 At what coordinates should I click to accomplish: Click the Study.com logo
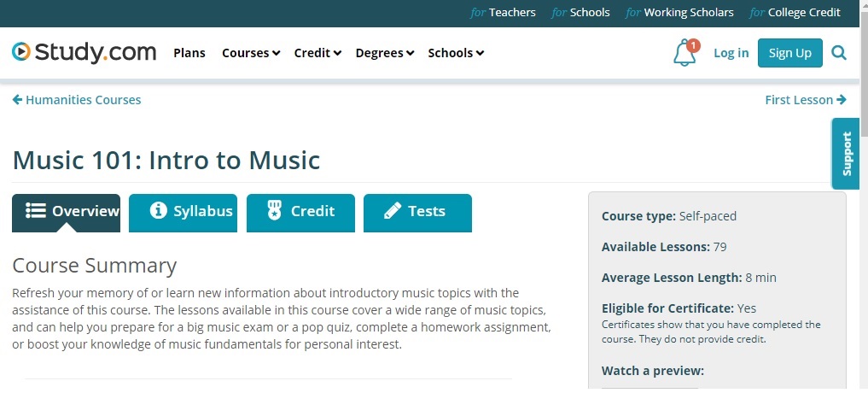pos(84,52)
